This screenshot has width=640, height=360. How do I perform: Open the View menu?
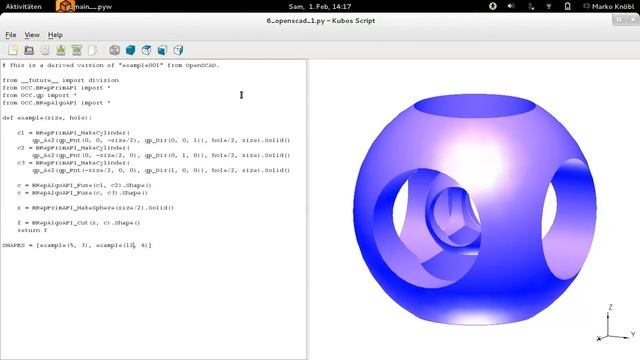coord(32,35)
